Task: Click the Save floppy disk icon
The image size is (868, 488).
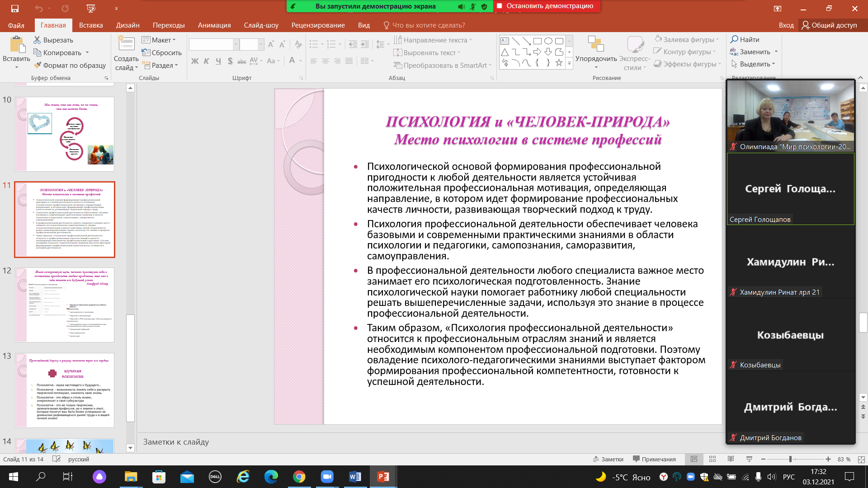Action: (15, 8)
